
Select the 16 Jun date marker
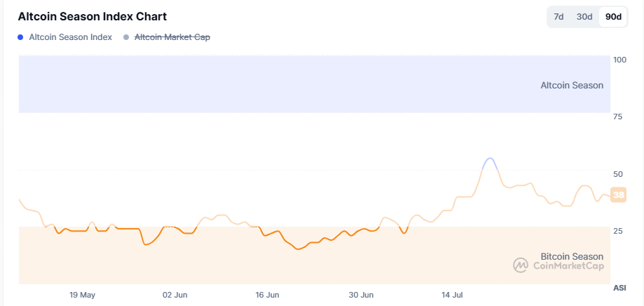click(268, 295)
